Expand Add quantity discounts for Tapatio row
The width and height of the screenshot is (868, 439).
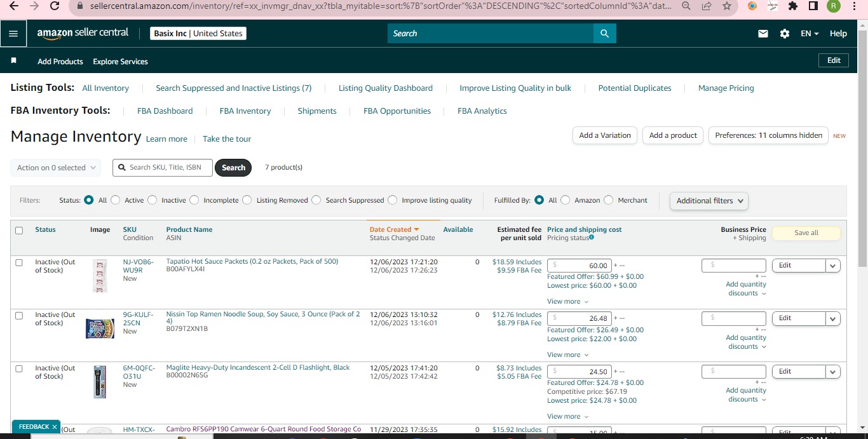(x=747, y=289)
